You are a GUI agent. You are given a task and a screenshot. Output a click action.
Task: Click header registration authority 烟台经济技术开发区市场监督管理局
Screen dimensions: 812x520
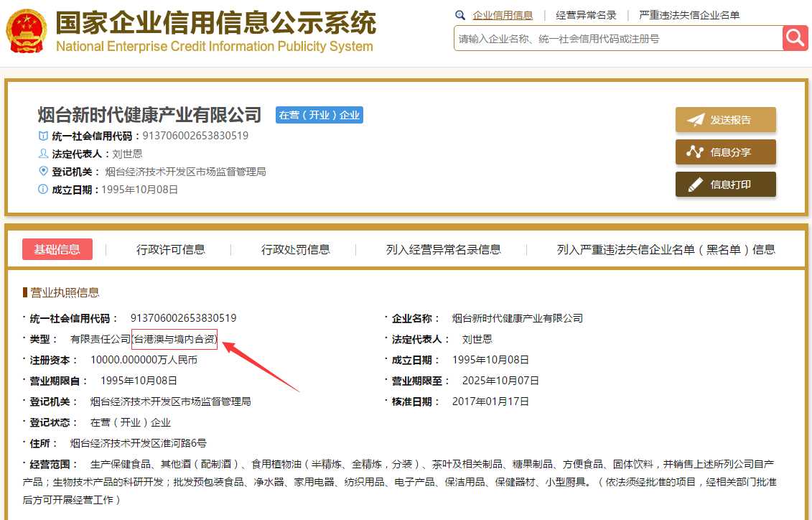(185, 172)
